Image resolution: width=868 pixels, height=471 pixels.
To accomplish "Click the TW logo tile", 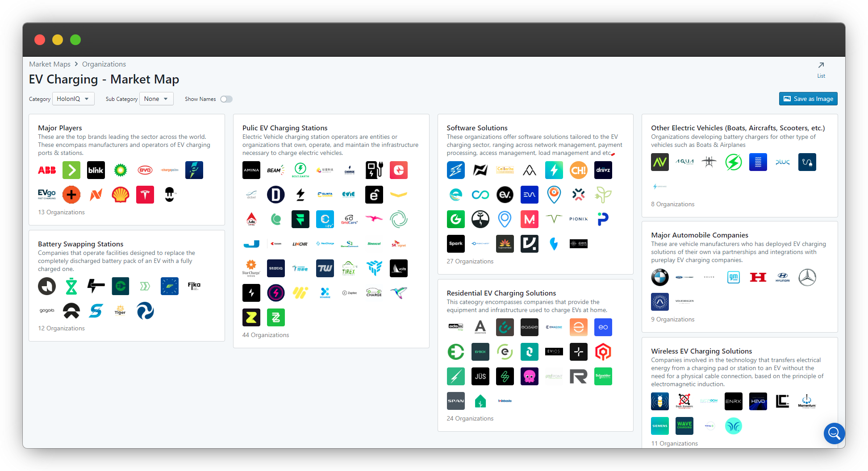I will (x=325, y=268).
